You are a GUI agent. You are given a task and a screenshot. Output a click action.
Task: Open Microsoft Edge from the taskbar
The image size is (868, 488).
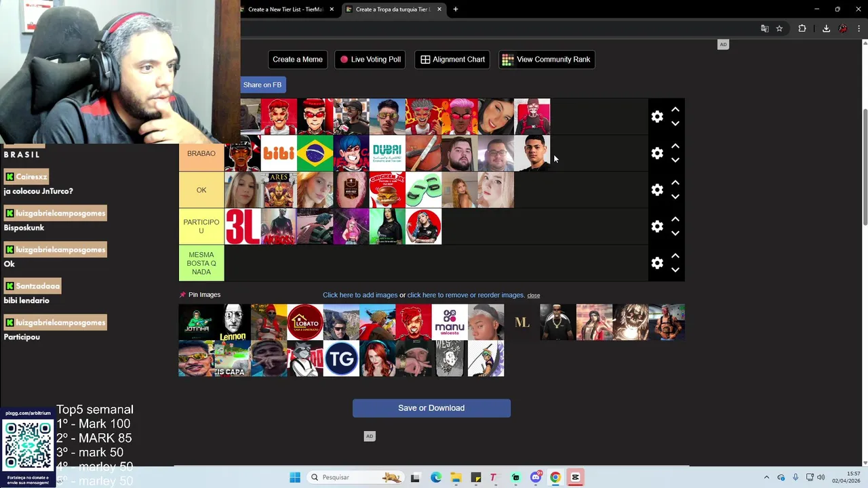(436, 477)
